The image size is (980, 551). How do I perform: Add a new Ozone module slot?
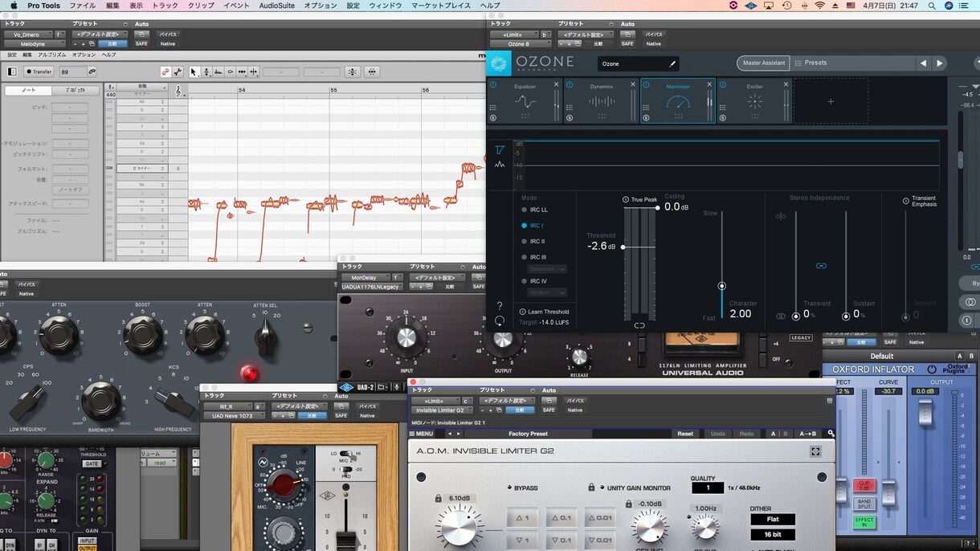tap(831, 101)
